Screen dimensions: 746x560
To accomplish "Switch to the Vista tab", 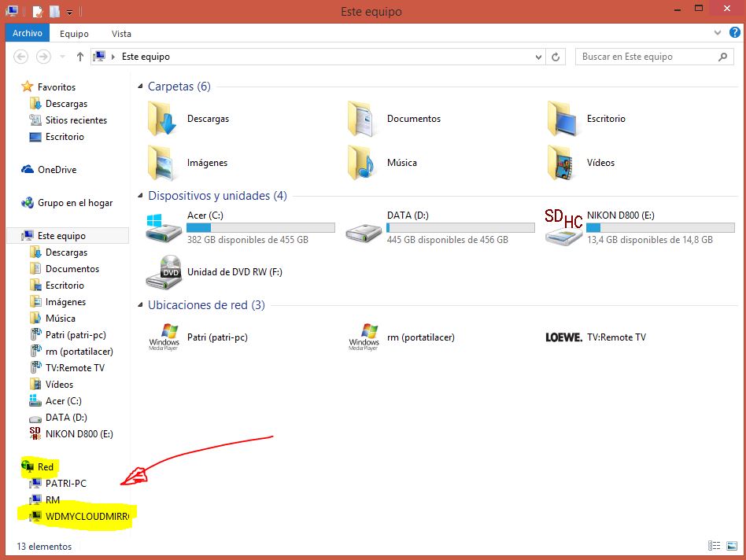I will (x=121, y=34).
